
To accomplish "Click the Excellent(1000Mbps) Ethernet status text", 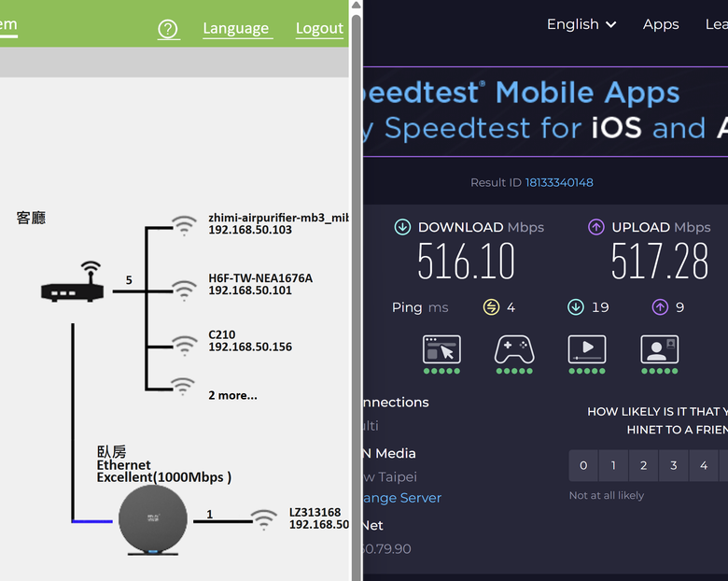I will pyautogui.click(x=164, y=477).
